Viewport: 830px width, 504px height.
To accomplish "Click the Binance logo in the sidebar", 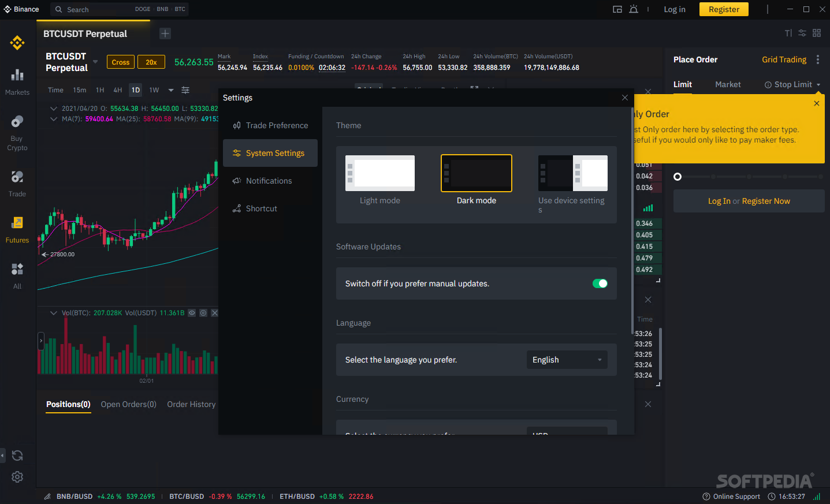I will tap(17, 43).
